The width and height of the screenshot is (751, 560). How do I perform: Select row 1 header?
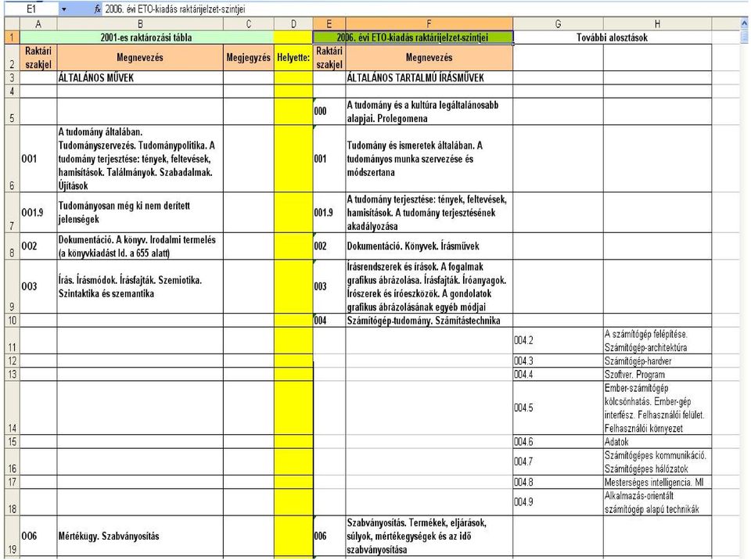(12, 38)
